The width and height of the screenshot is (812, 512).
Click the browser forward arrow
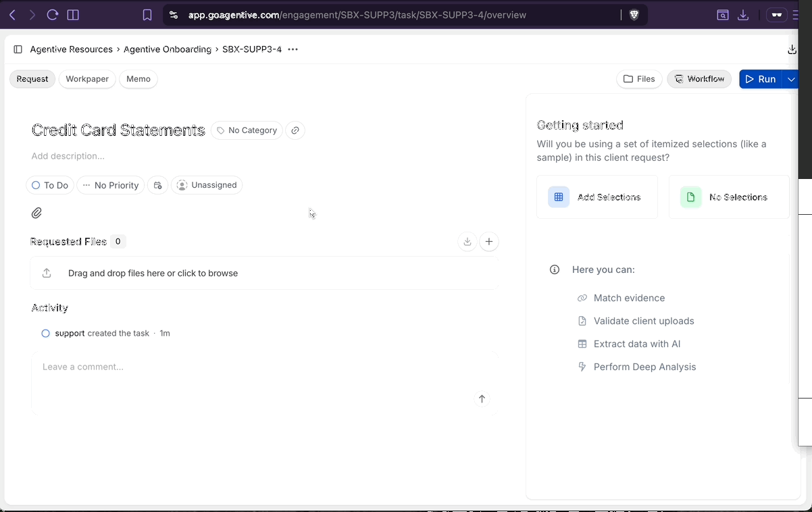(x=32, y=15)
